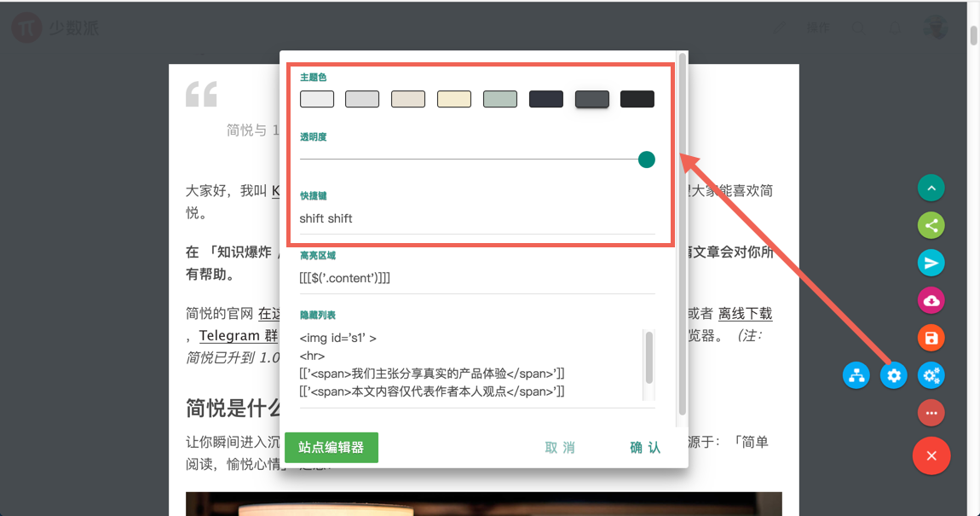Click the search icon in the header

[859, 27]
